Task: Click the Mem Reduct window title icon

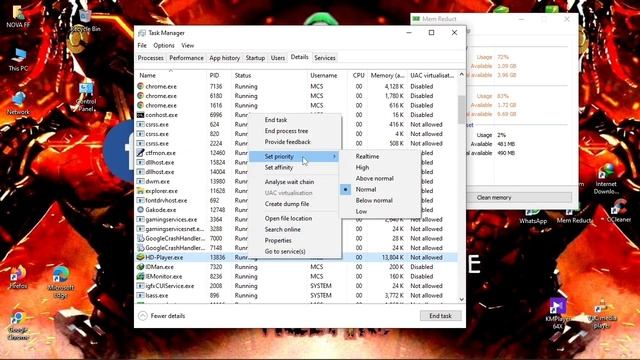Action: pos(416,19)
